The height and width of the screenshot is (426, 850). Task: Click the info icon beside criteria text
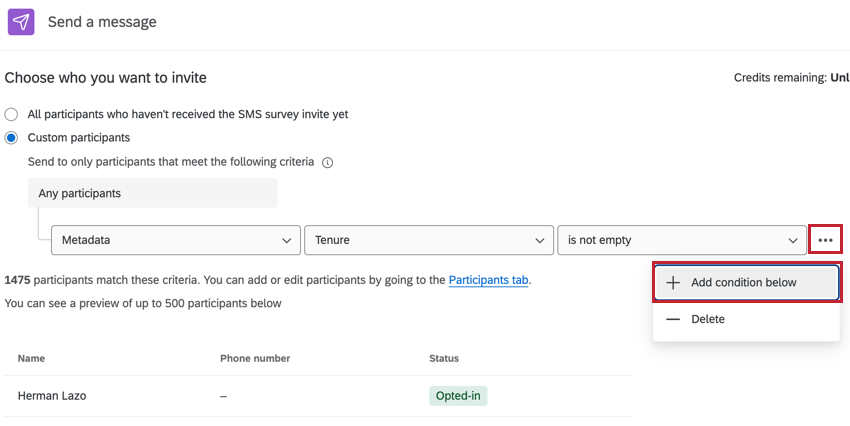[x=327, y=162]
